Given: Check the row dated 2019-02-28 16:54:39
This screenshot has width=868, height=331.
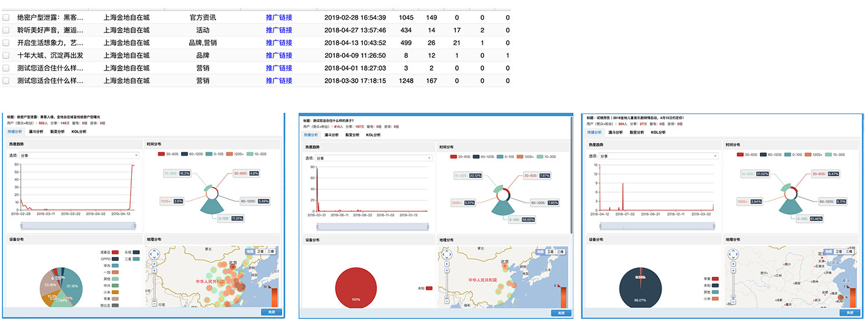Looking at the screenshot, I should tap(6, 18).
